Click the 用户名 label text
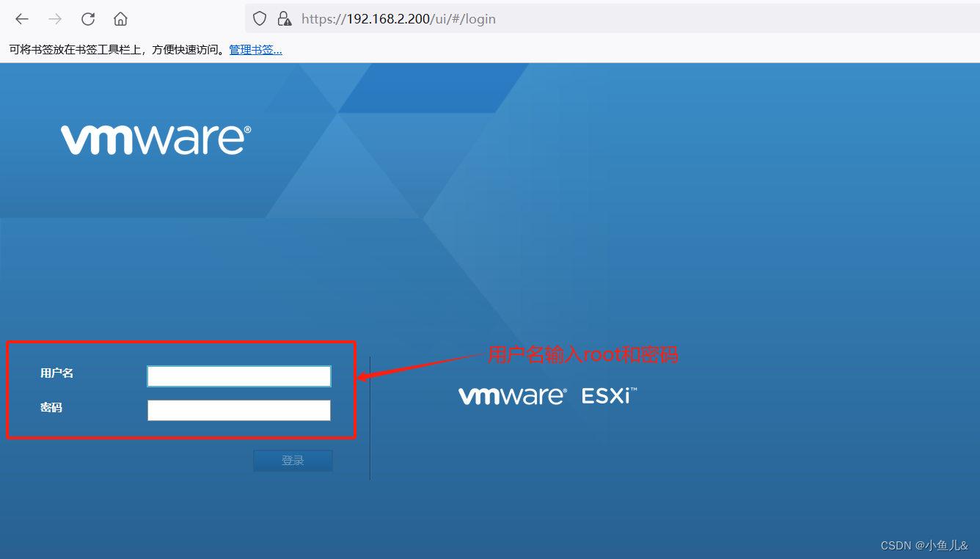Image resolution: width=980 pixels, height=559 pixels. click(x=57, y=373)
